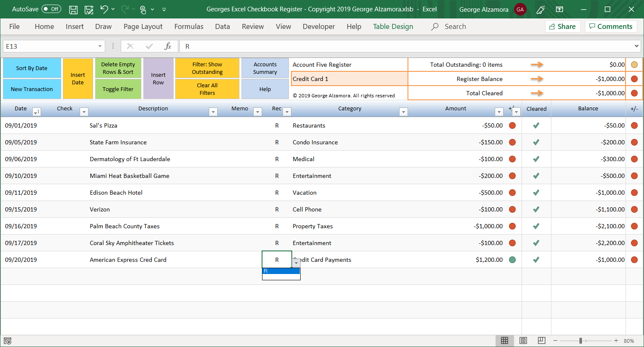Open Page Break Preview from status bar
Screen dimensions: 644x347
click(541, 341)
